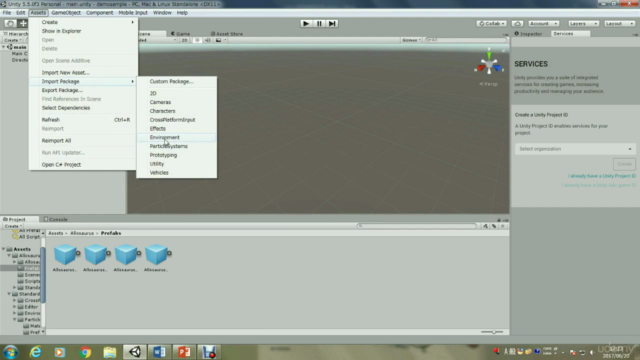The height and width of the screenshot is (360, 640).
Task: Open Project panel Create dropdown
Action: click(x=13, y=226)
